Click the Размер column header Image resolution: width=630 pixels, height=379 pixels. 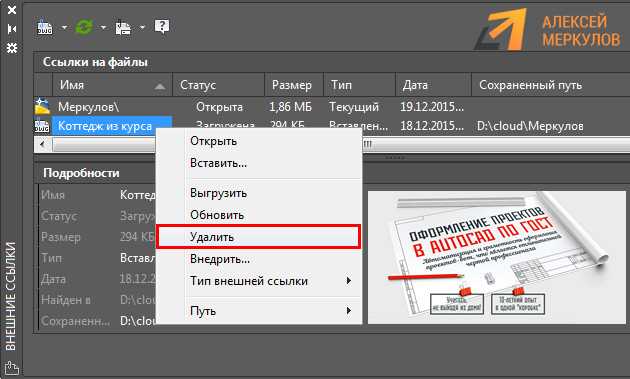294,85
